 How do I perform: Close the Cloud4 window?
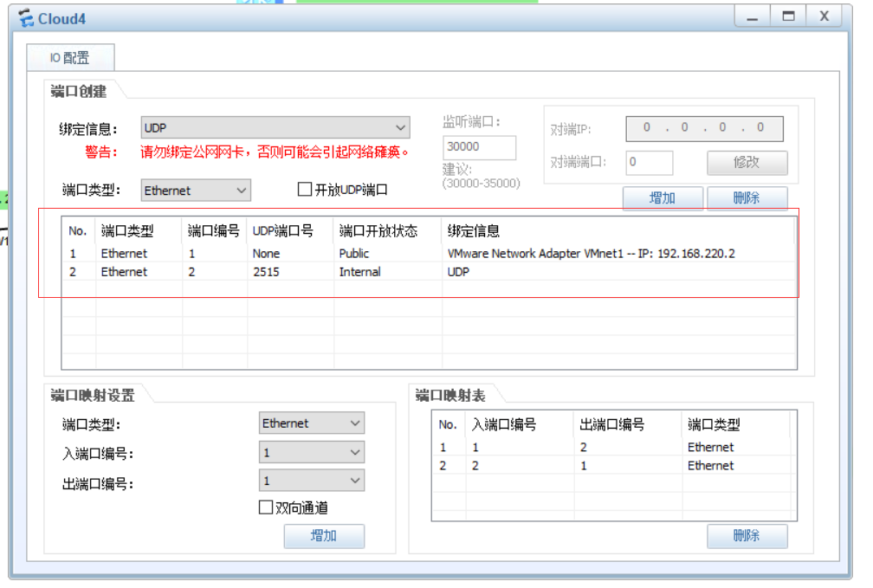(824, 16)
